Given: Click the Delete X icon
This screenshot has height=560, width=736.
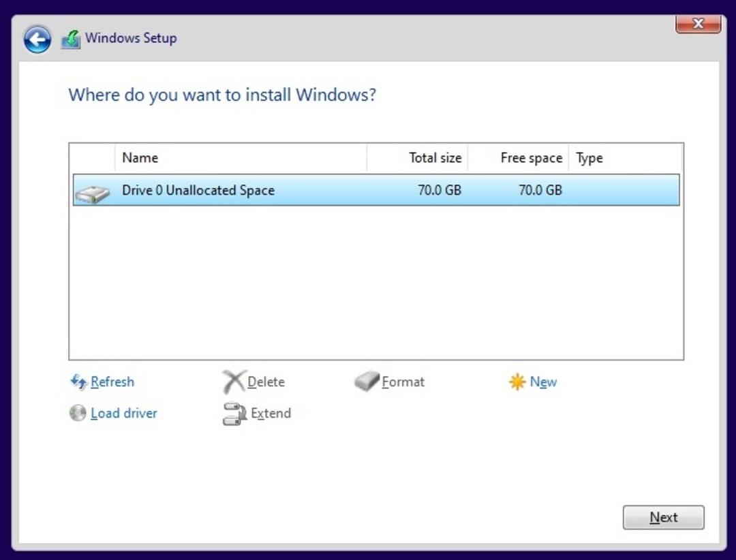Looking at the screenshot, I should (x=233, y=382).
